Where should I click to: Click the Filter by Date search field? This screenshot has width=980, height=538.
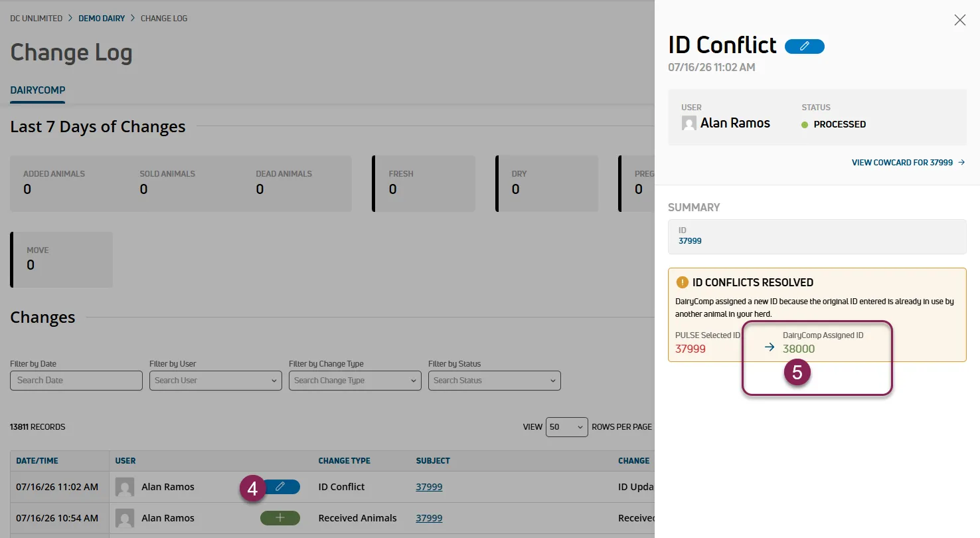(76, 381)
